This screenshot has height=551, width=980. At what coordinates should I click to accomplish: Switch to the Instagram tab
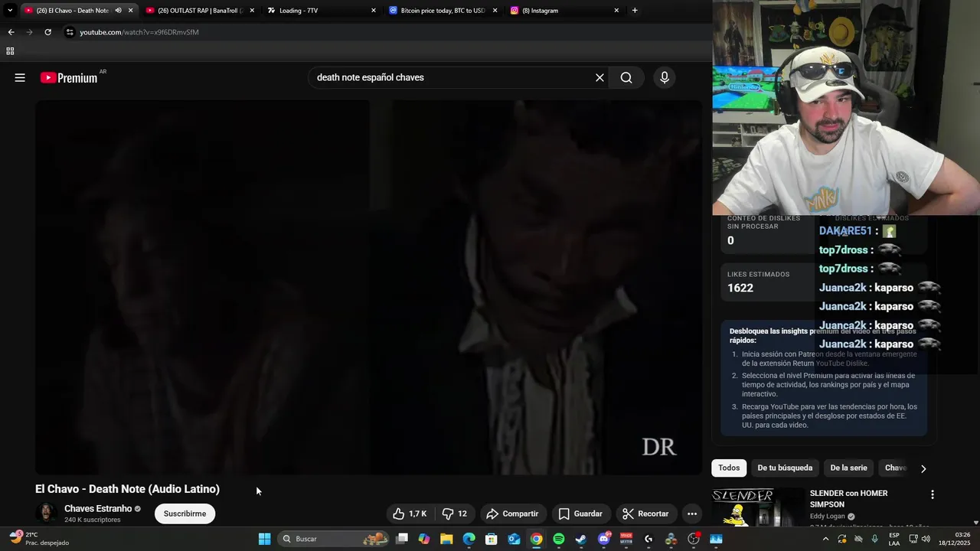[x=565, y=11]
